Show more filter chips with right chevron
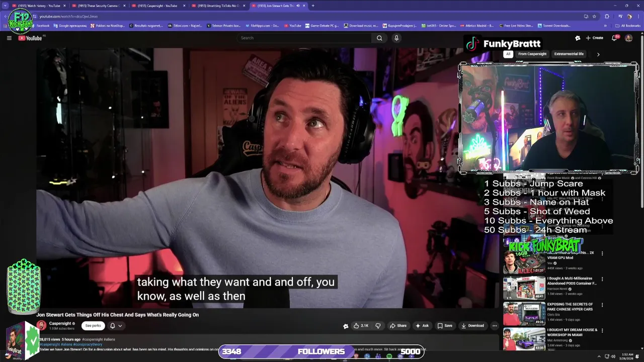This screenshot has height=362, width=644. [598, 54]
